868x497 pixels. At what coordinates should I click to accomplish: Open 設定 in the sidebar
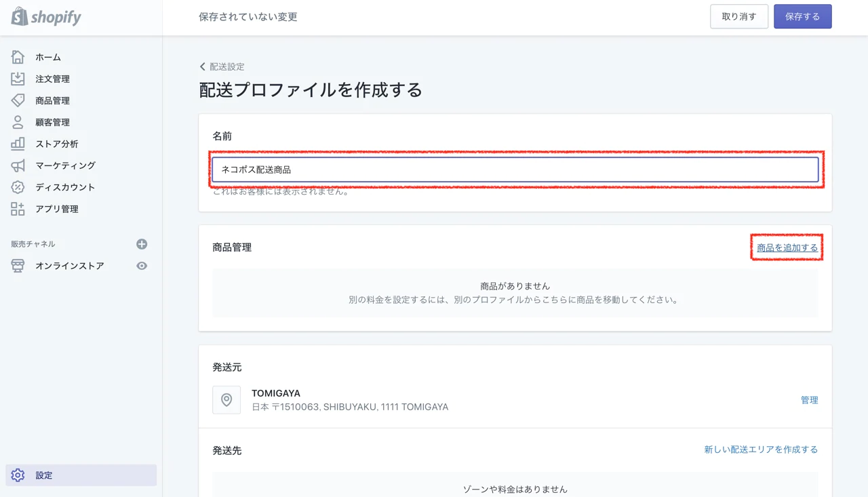tap(44, 475)
